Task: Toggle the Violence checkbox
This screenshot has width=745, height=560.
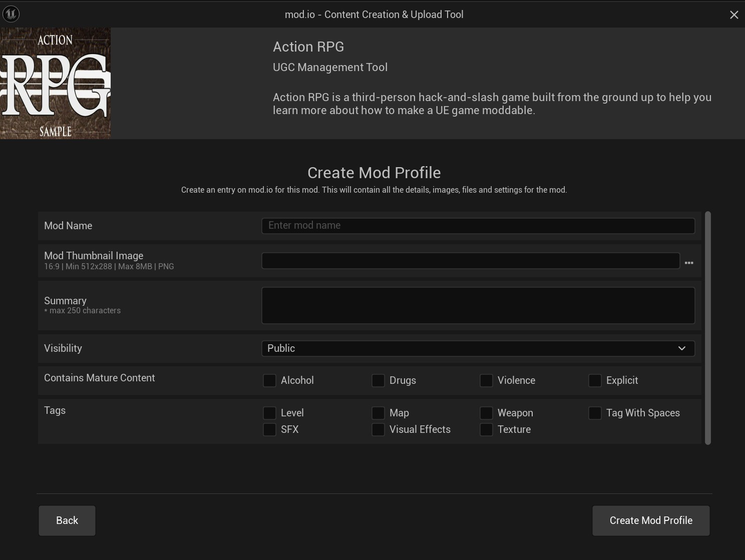Action: [x=486, y=380]
